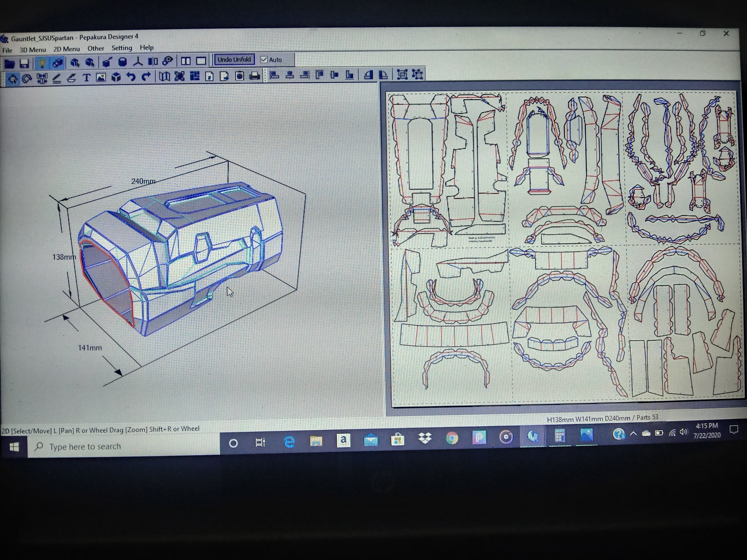The height and width of the screenshot is (560, 747).
Task: Click the cube with brush icon
Action: [x=107, y=62]
